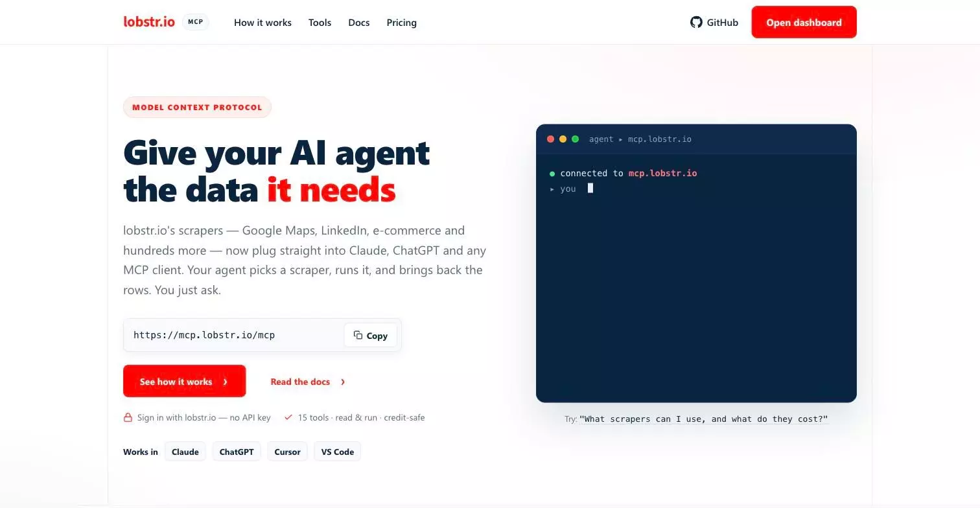980x508 pixels.
Task: Open the How it works nav item
Action: (262, 23)
